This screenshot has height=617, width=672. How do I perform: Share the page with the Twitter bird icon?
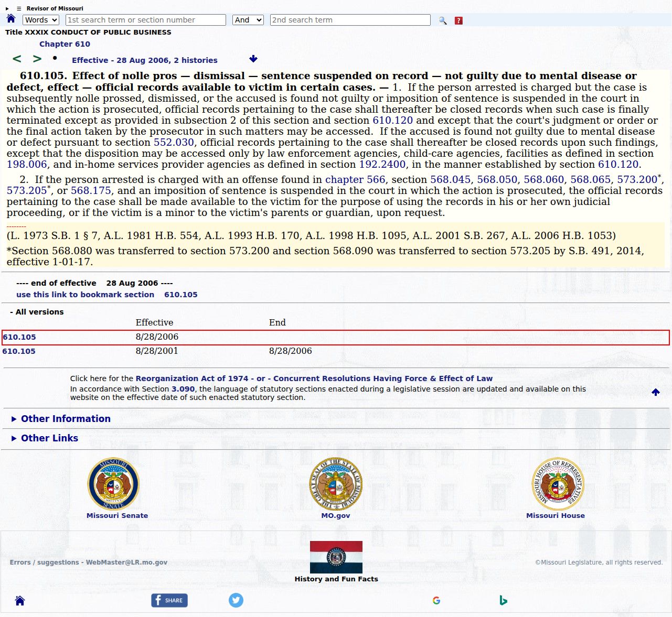tap(236, 600)
